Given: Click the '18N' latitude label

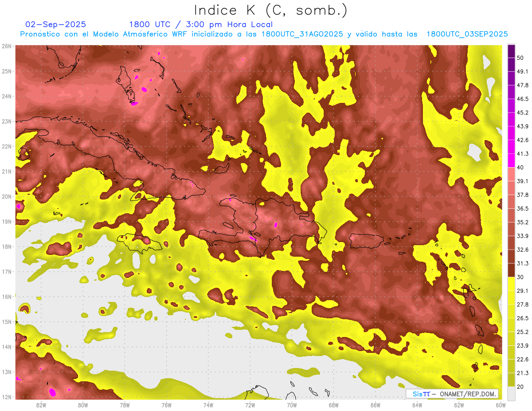Looking at the screenshot, I should tap(7, 247).
